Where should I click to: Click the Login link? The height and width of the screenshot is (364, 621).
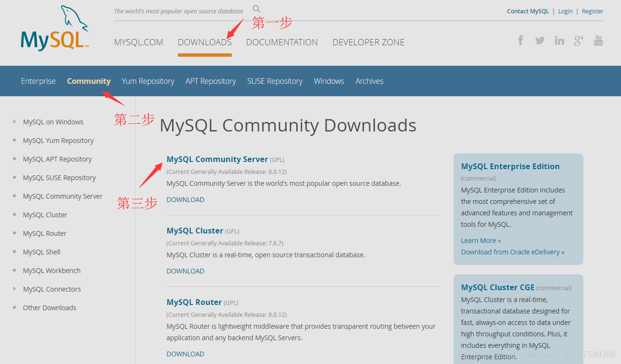(565, 11)
